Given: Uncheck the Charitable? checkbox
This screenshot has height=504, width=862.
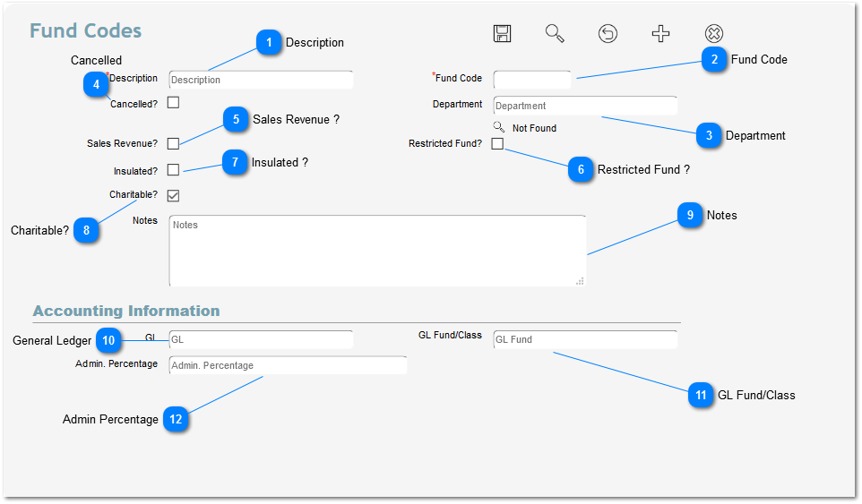Looking at the screenshot, I should click(x=173, y=195).
